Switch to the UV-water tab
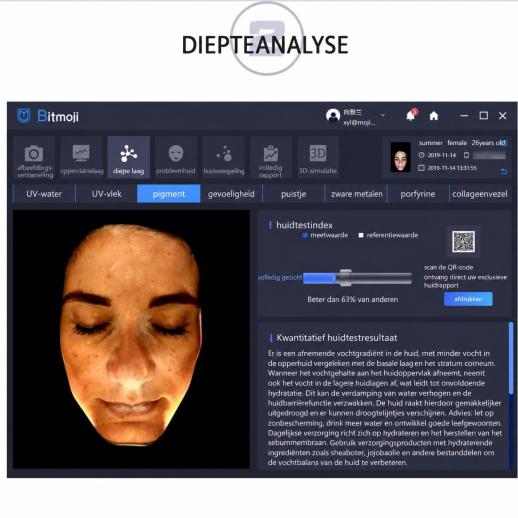This screenshot has height=518, width=518. pyautogui.click(x=44, y=194)
